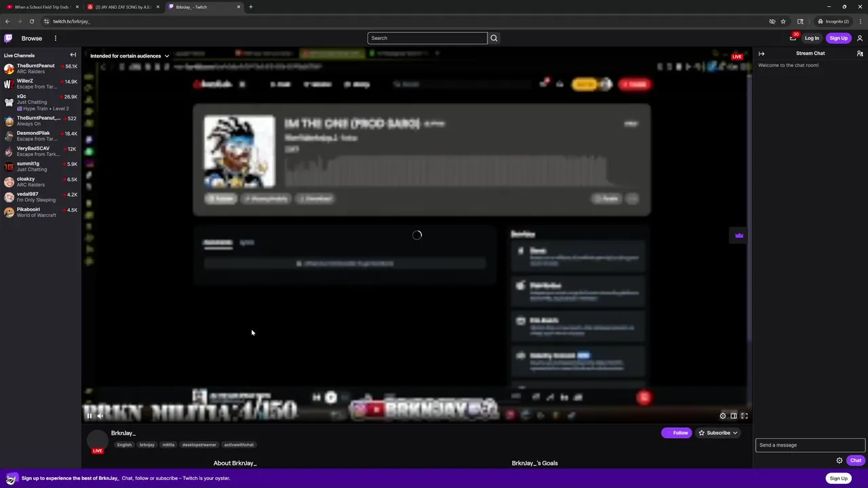
Task: Select the brknjay tag
Action: tap(147, 445)
